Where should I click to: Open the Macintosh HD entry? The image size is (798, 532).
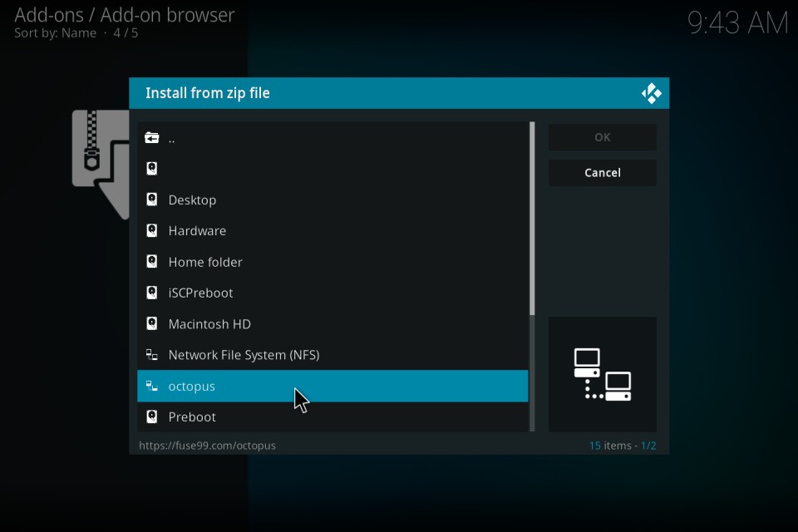[x=332, y=324]
